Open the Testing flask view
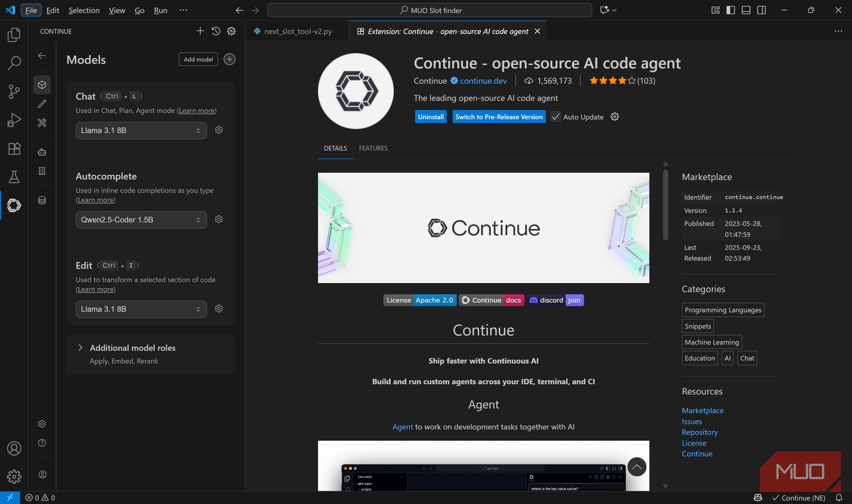The image size is (852, 504). 14,177
